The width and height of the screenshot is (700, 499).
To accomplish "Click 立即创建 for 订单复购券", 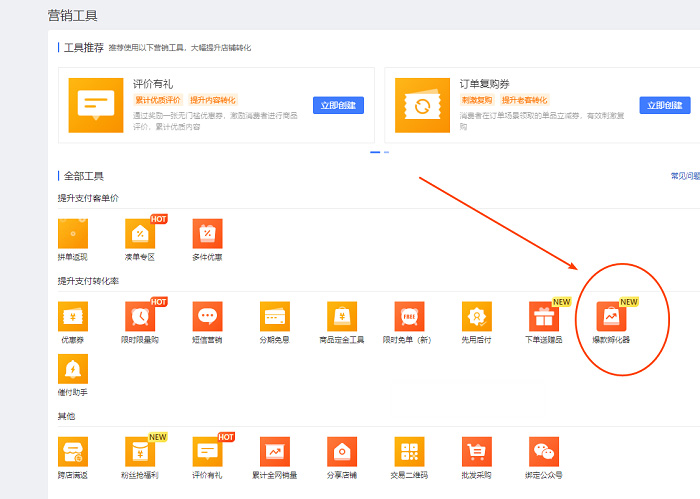I will pos(664,105).
